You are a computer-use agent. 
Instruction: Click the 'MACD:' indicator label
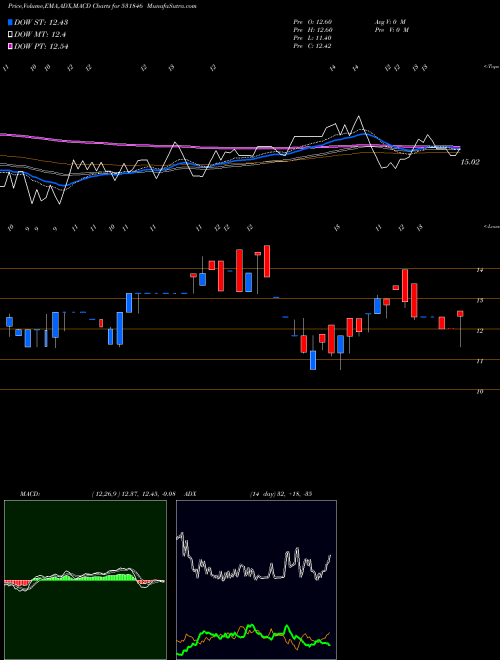(30, 494)
